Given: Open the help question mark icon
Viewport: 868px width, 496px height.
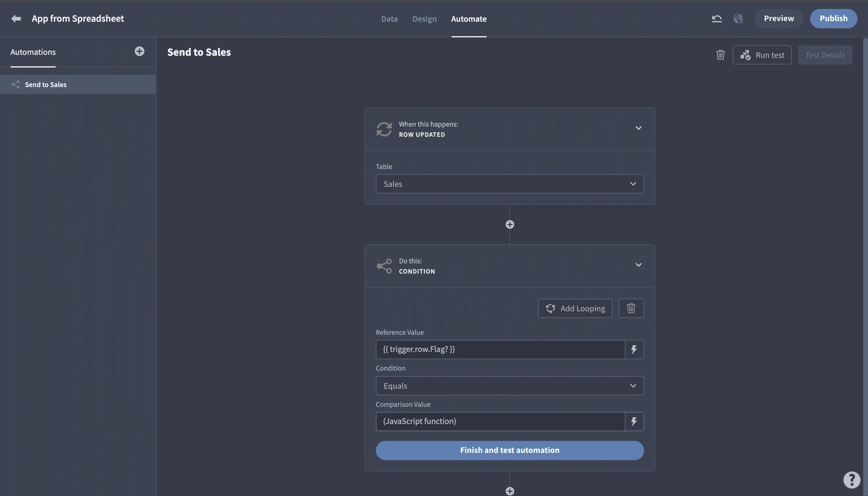Looking at the screenshot, I should (x=852, y=480).
